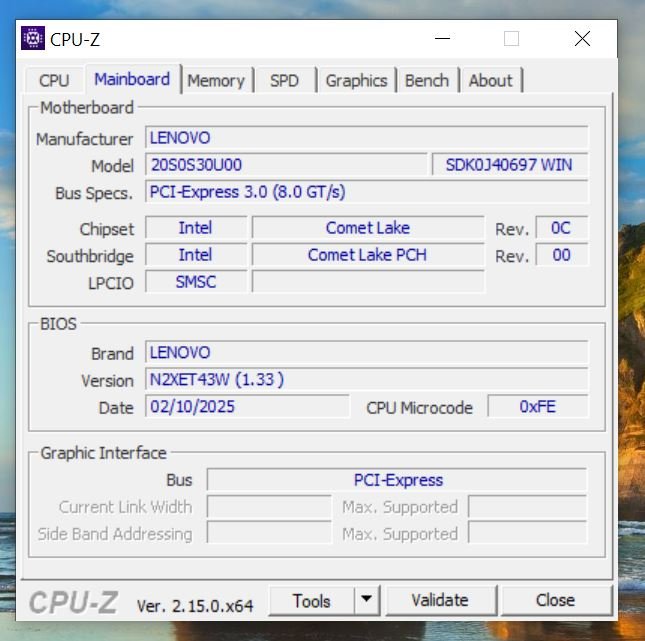
Task: Click the Manufacturer field showing LENOVO
Action: pos(367,137)
